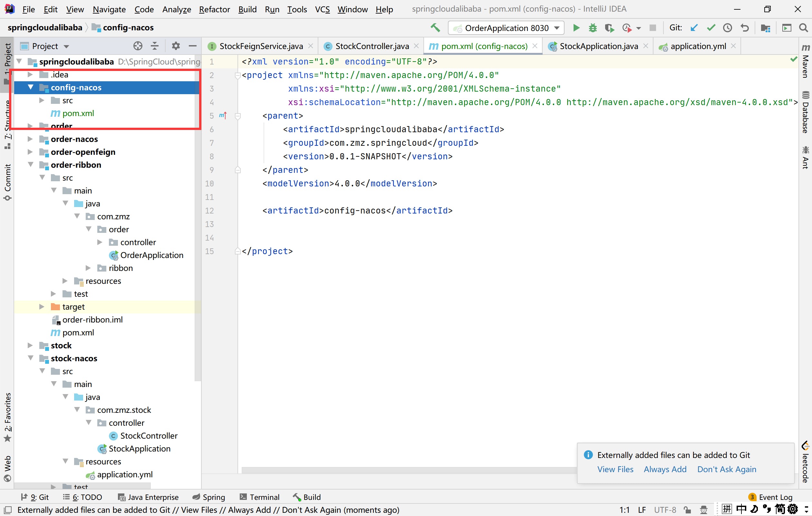Close the StockApplication.java tab

[x=646, y=46]
